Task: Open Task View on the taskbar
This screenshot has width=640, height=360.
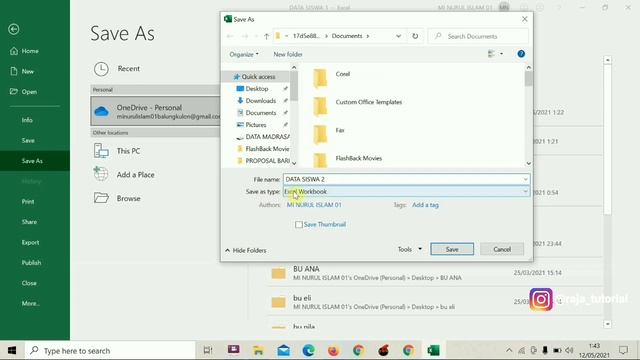Action: tap(208, 350)
